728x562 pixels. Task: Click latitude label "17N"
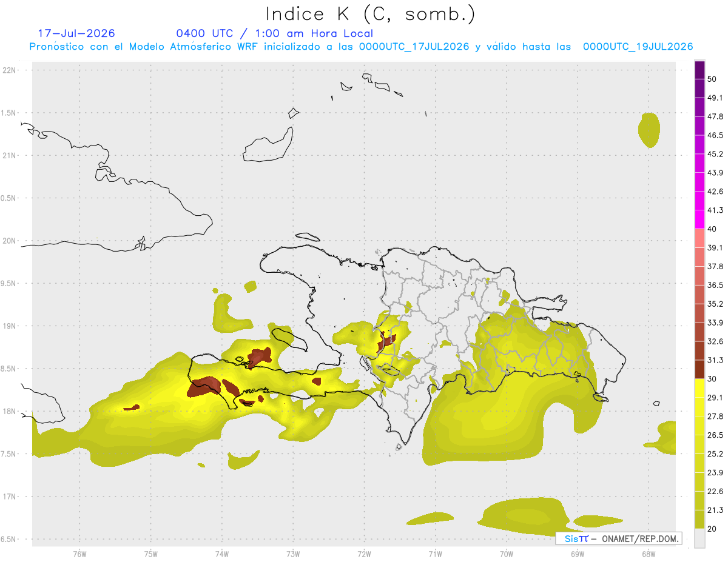tap(10, 497)
